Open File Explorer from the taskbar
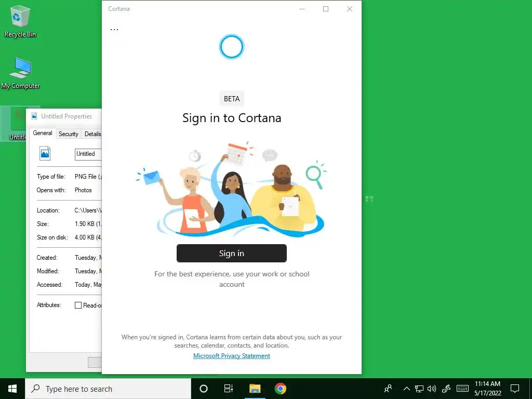This screenshot has height=399, width=532. (x=255, y=389)
